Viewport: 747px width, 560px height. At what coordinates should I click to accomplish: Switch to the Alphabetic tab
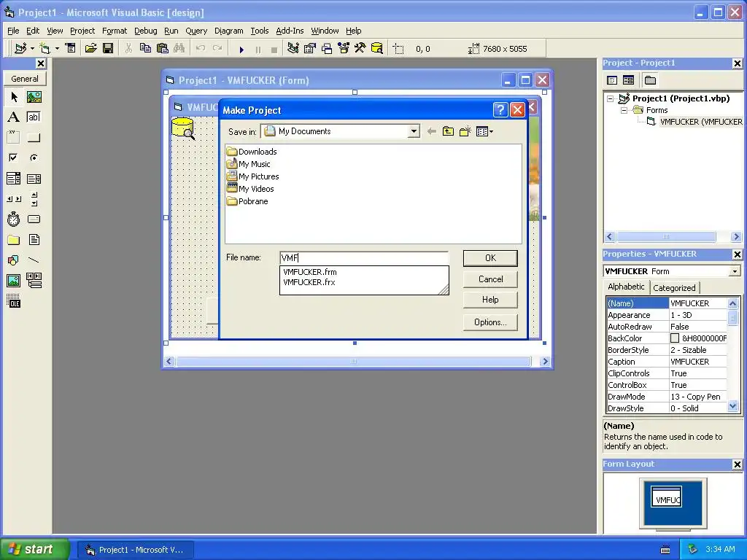[x=626, y=287]
